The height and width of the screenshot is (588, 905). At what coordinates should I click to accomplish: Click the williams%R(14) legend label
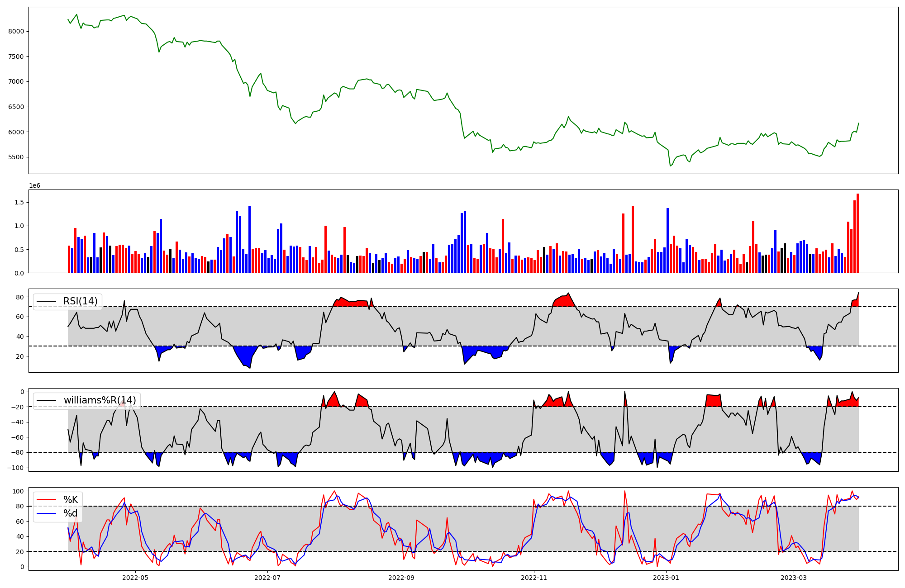[100, 400]
